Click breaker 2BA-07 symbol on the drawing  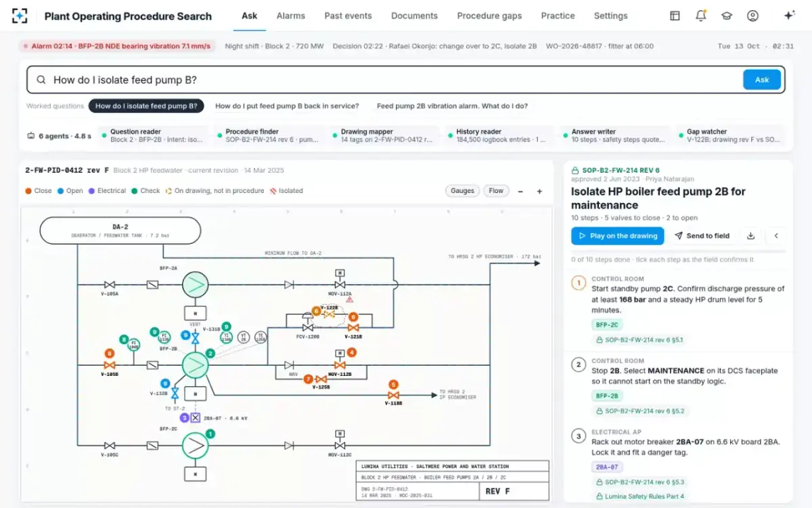coord(195,418)
